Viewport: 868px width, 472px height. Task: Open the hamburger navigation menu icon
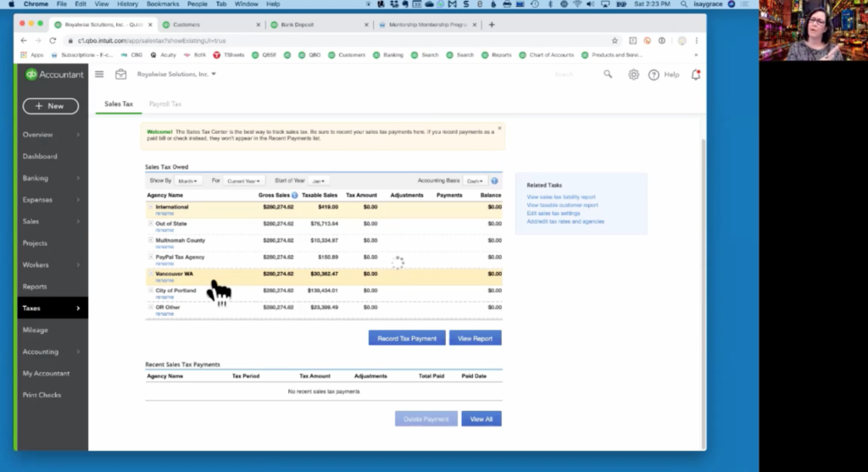point(99,75)
